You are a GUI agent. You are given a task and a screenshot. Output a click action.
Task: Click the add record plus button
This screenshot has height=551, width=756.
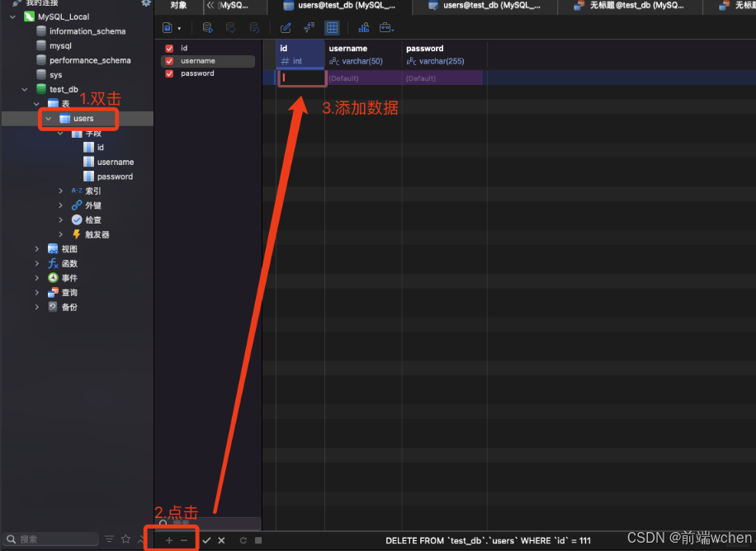tap(168, 540)
